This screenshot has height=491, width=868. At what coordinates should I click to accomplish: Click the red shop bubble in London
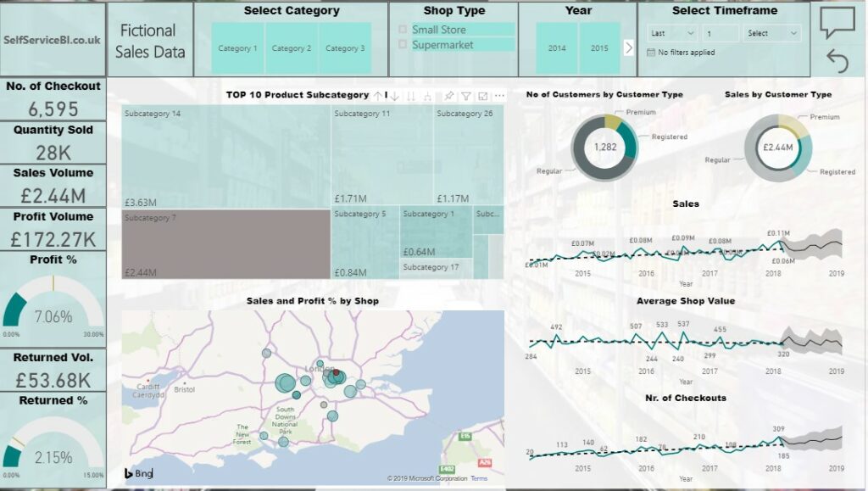click(x=336, y=372)
